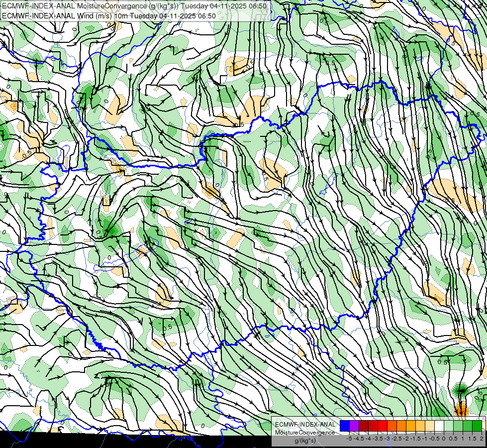Pick the medium green swatch between 1 and 1.5
Viewport: 487px width, 448px height.
coord(468,426)
